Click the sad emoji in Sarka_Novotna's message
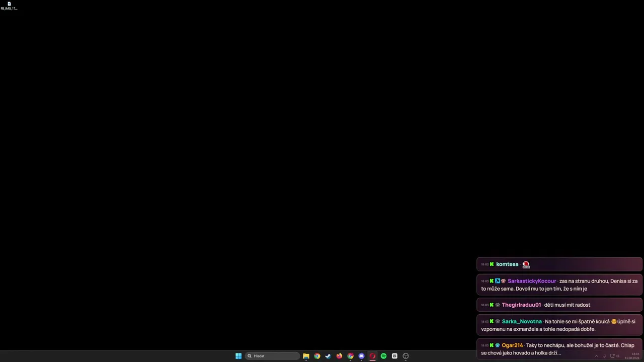Image resolution: width=644 pixels, height=362 pixels. pyautogui.click(x=614, y=322)
